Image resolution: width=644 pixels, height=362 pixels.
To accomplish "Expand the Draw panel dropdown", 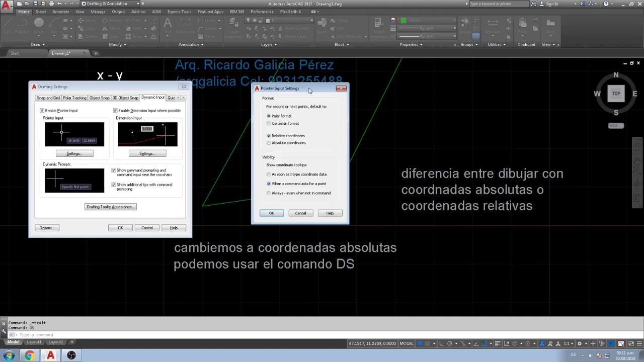I will tap(38, 44).
